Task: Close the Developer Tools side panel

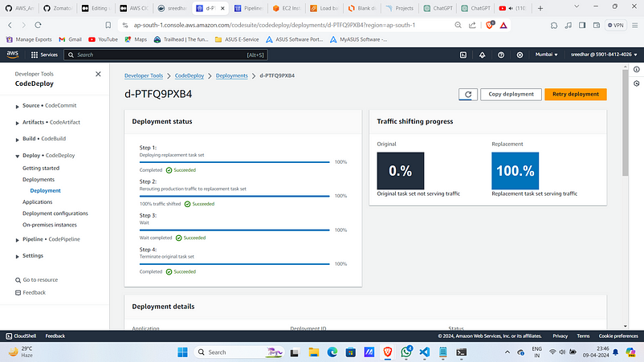Action: tap(98, 75)
